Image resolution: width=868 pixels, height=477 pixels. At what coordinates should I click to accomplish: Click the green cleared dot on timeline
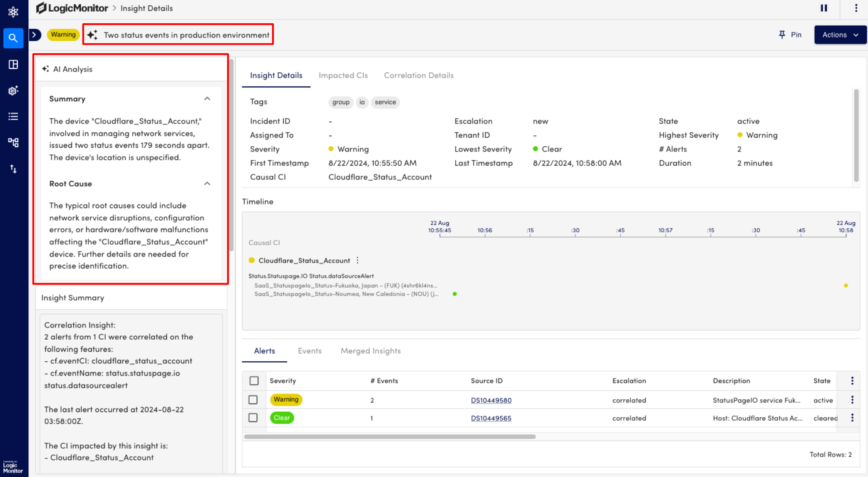click(455, 294)
